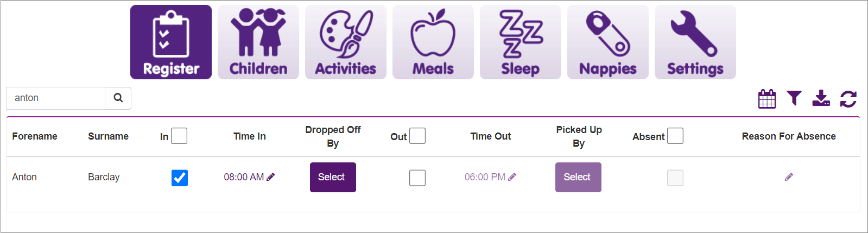Open the Activities palette icon

click(346, 42)
